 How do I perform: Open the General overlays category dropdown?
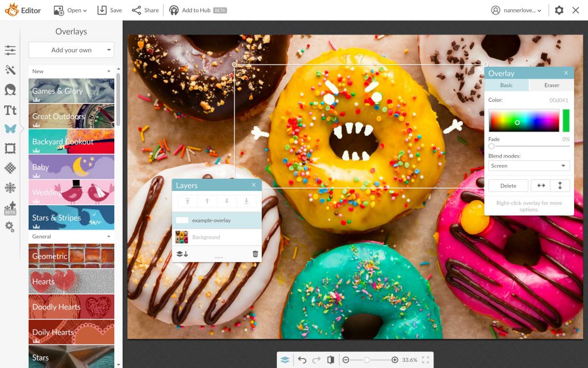(x=71, y=236)
